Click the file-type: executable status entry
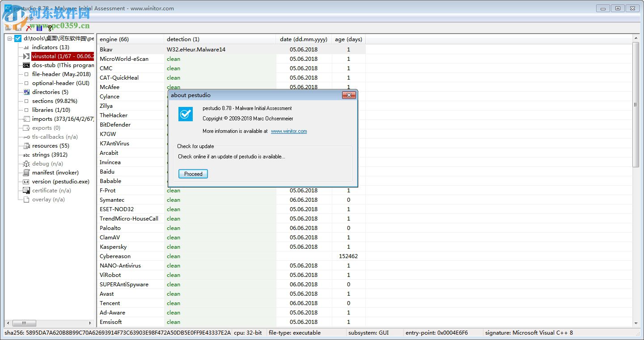 [295, 332]
